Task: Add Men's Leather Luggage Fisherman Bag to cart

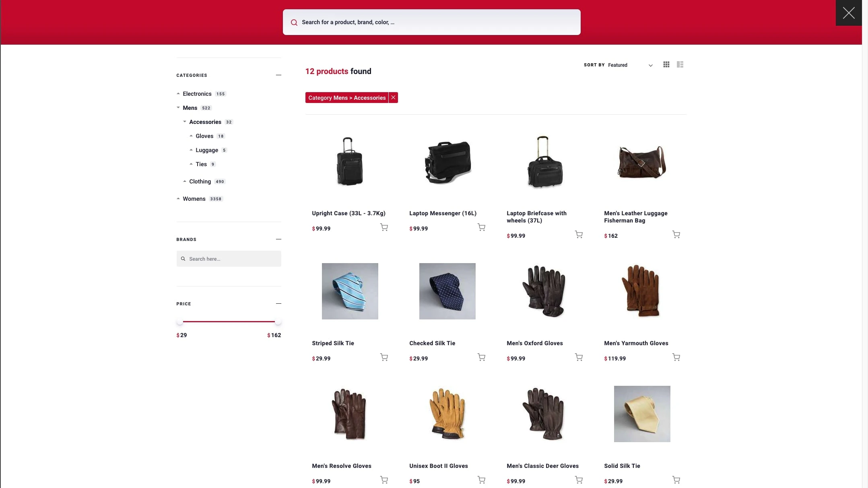Action: click(676, 235)
